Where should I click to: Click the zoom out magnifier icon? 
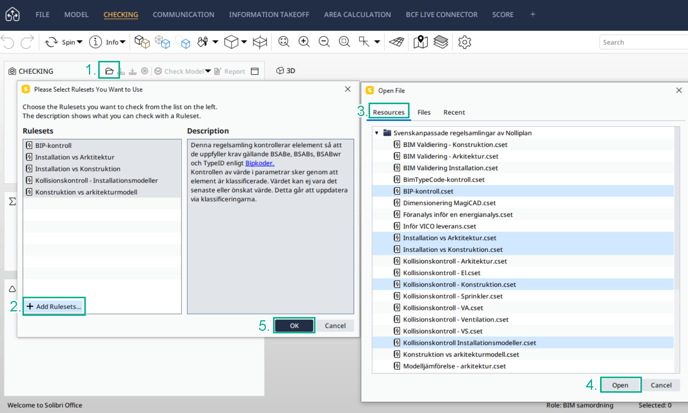click(x=324, y=42)
